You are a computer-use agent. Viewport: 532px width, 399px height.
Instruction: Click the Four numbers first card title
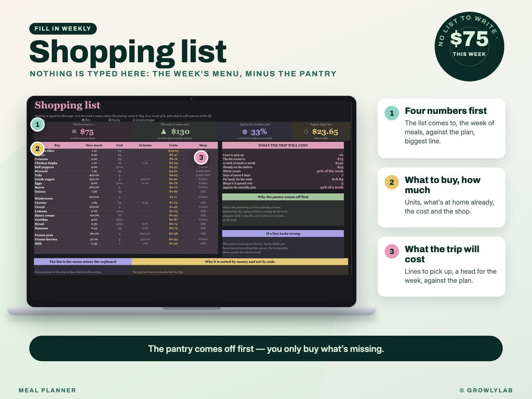[445, 111]
